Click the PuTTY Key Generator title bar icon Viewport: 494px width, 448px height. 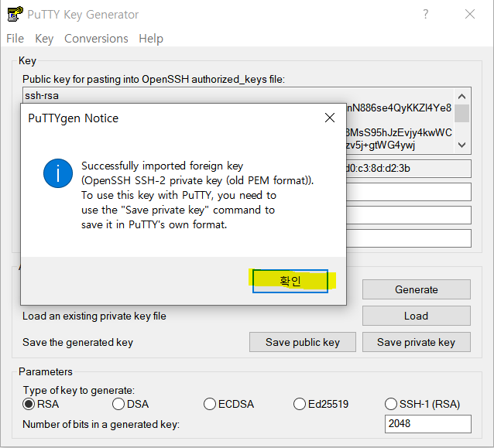(x=15, y=14)
